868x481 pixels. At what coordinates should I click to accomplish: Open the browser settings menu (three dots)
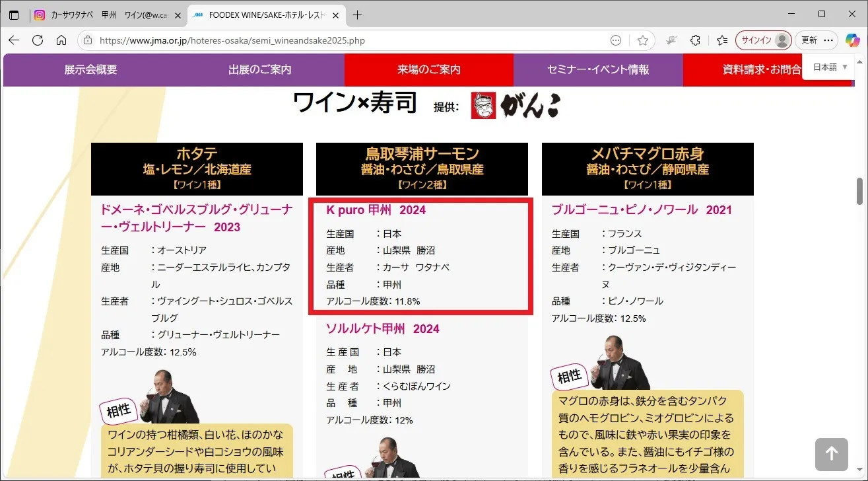828,40
